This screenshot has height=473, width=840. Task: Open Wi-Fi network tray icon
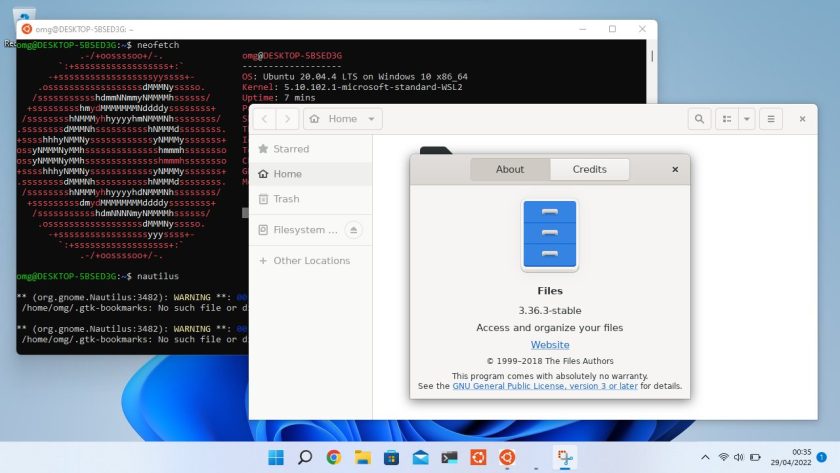click(724, 457)
